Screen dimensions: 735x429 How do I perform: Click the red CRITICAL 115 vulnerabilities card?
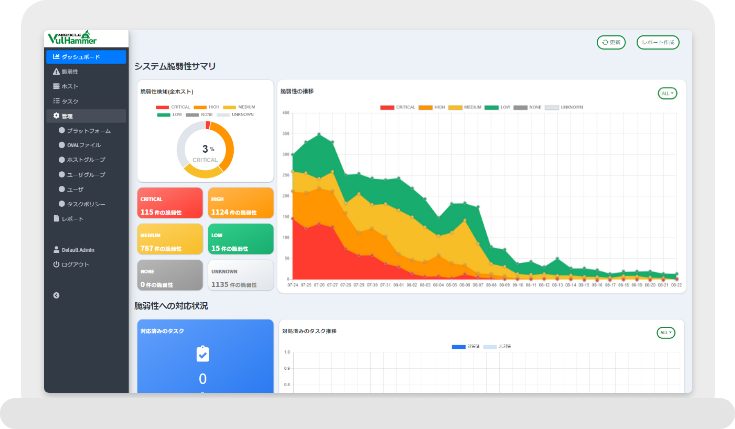tap(170, 203)
